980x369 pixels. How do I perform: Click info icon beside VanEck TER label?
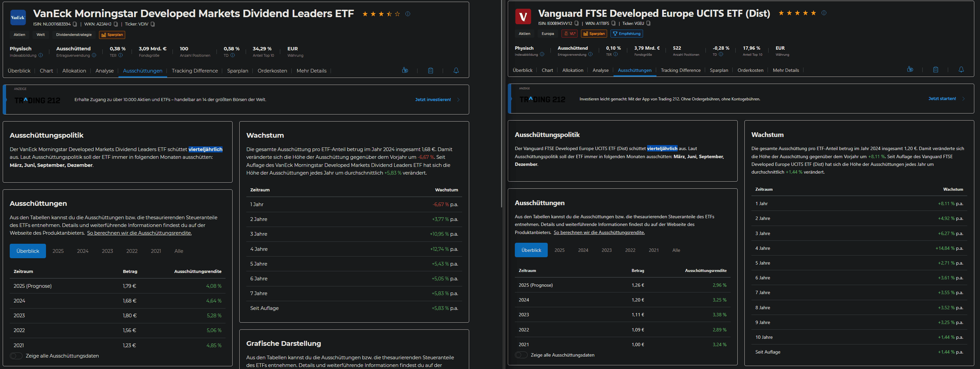point(120,55)
